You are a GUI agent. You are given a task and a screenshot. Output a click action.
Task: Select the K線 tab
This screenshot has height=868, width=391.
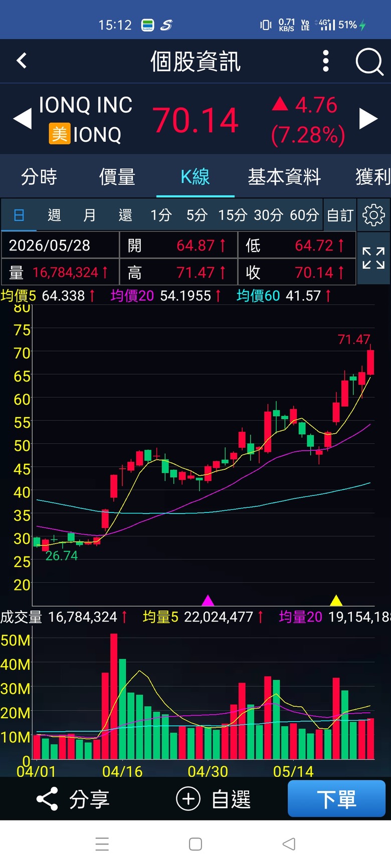(x=195, y=177)
